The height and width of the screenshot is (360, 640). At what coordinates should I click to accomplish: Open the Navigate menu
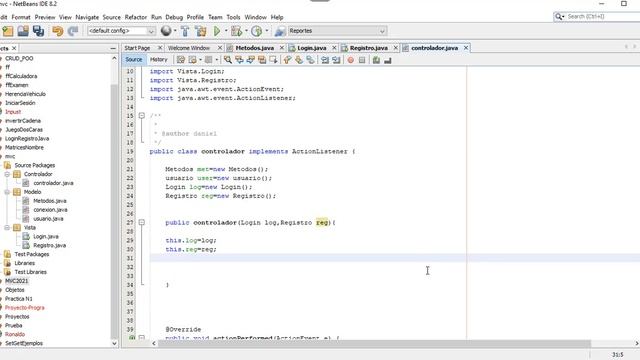point(87,17)
